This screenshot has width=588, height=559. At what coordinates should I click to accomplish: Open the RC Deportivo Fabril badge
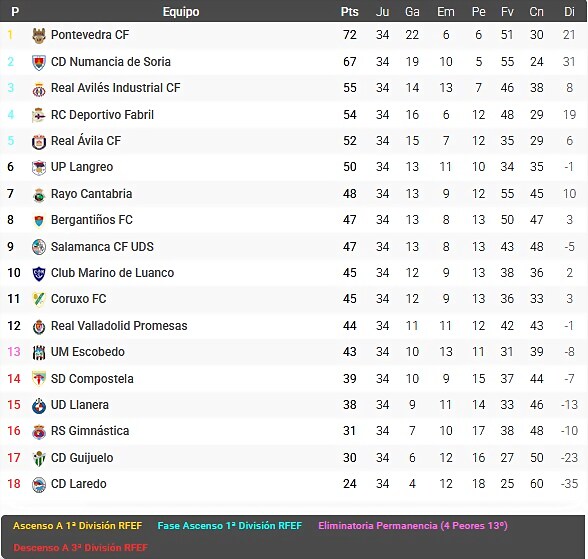(x=39, y=115)
